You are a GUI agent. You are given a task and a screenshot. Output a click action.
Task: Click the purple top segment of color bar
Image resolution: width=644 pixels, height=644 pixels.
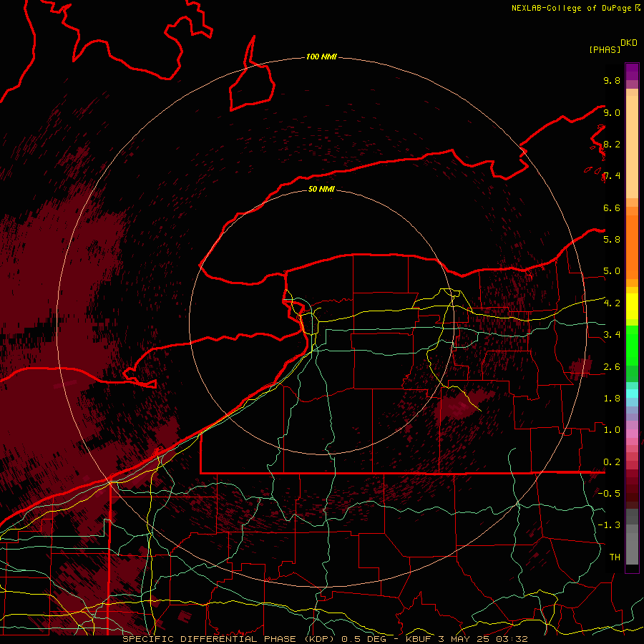(x=632, y=72)
